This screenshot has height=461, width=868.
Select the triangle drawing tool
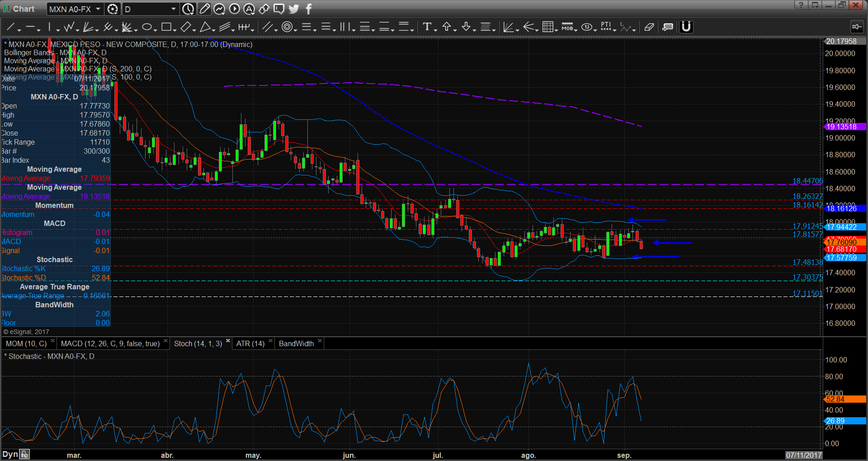point(205,27)
